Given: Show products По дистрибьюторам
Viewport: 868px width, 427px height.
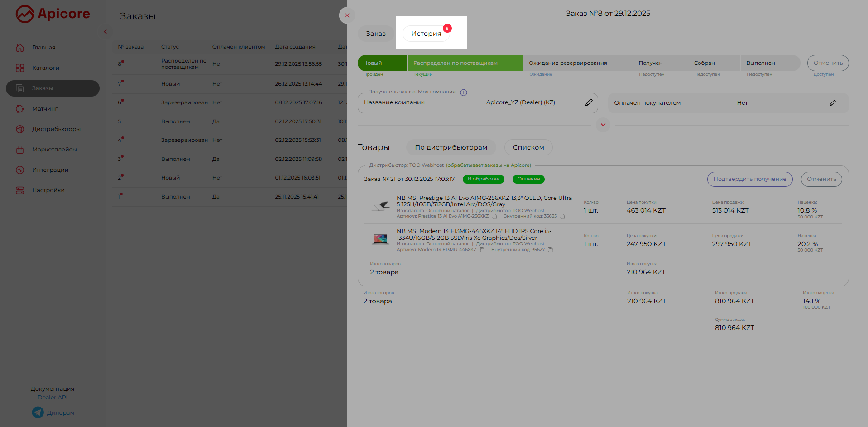Looking at the screenshot, I should 451,147.
